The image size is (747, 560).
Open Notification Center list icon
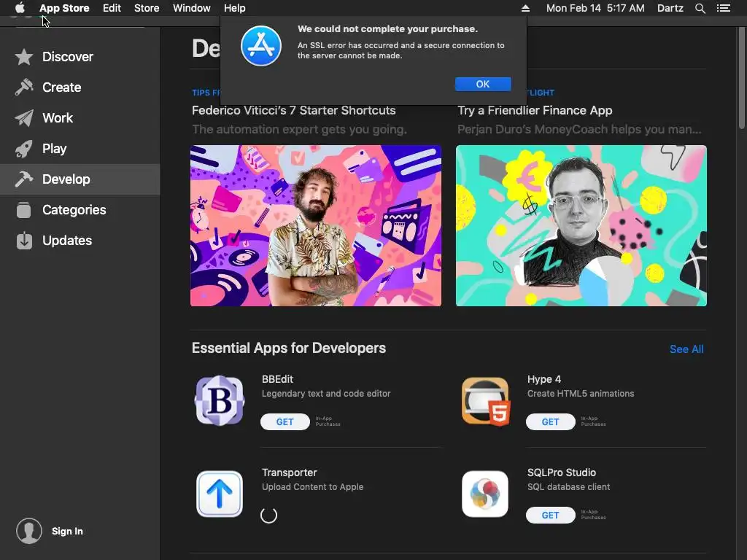[x=724, y=8]
